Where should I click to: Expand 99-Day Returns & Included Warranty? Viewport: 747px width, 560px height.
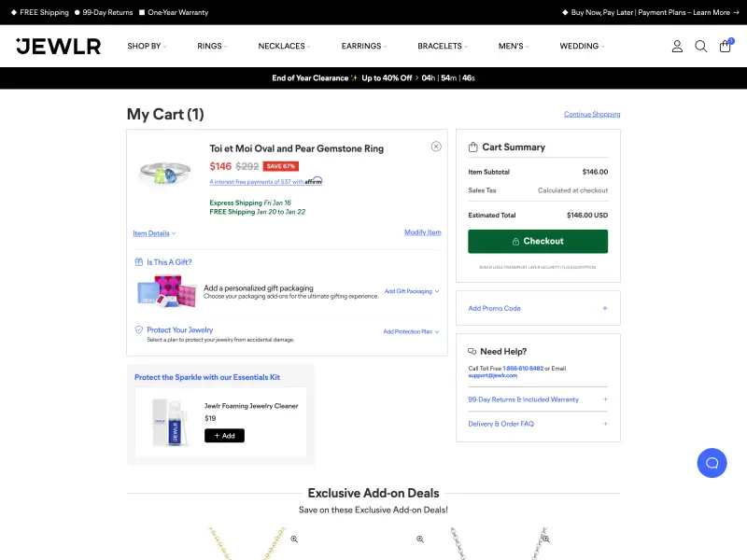pos(538,399)
